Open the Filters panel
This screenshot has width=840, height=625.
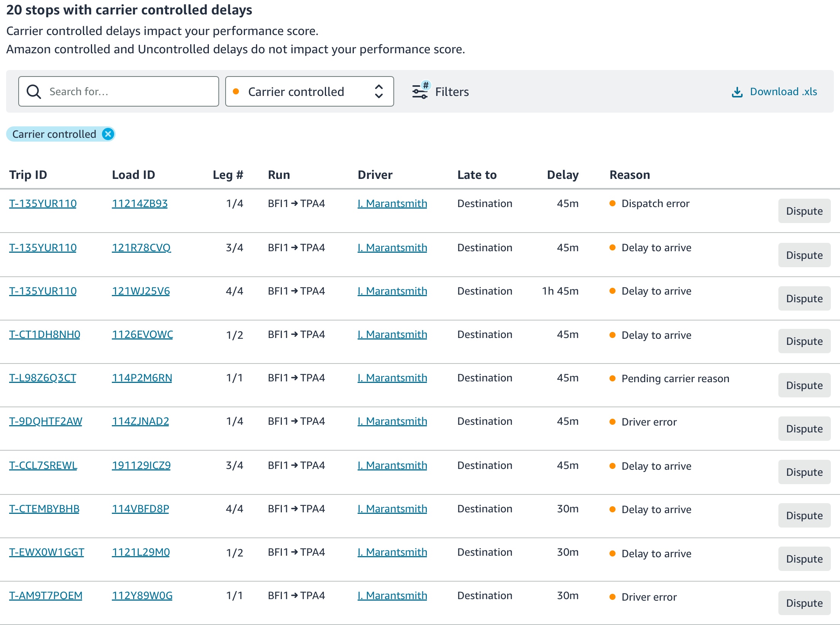click(452, 92)
